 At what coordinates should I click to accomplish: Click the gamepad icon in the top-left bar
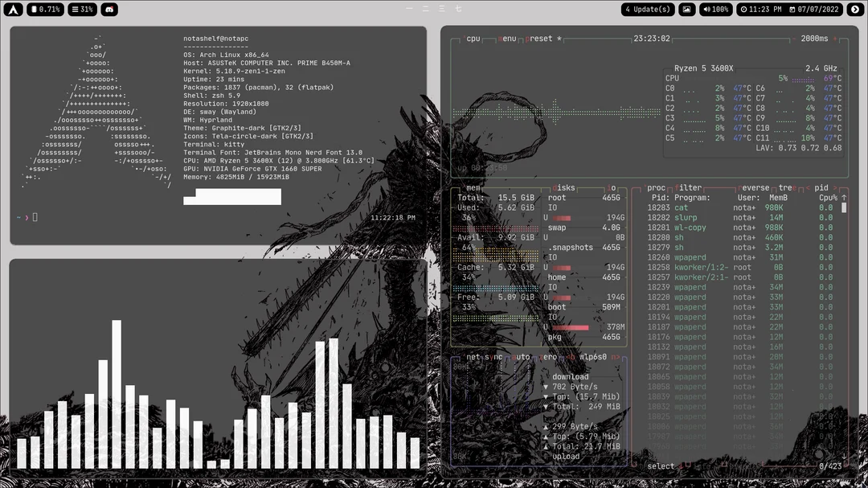pyautogui.click(x=109, y=9)
